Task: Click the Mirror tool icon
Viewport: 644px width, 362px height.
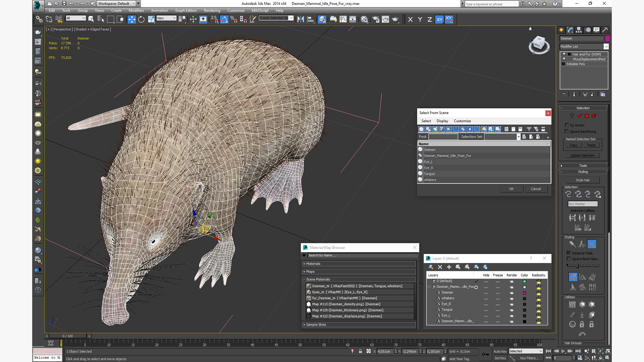Action: coord(301,19)
